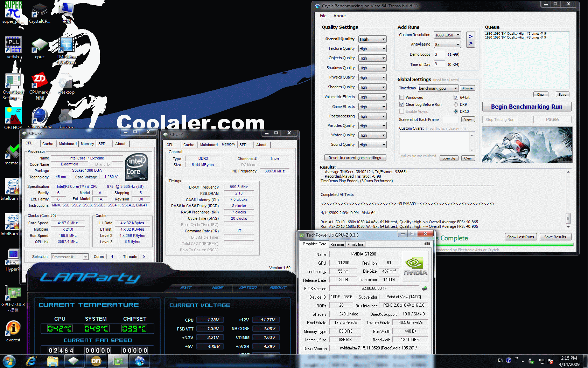Click the Crysis nanosuit preview image
The height and width of the screenshot is (368, 588).
(x=527, y=145)
